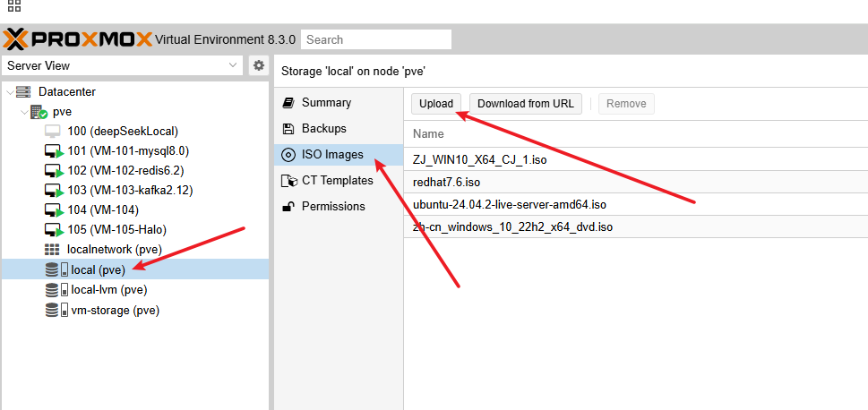The width and height of the screenshot is (868, 410).
Task: Click the pve node icon
Action: click(39, 112)
